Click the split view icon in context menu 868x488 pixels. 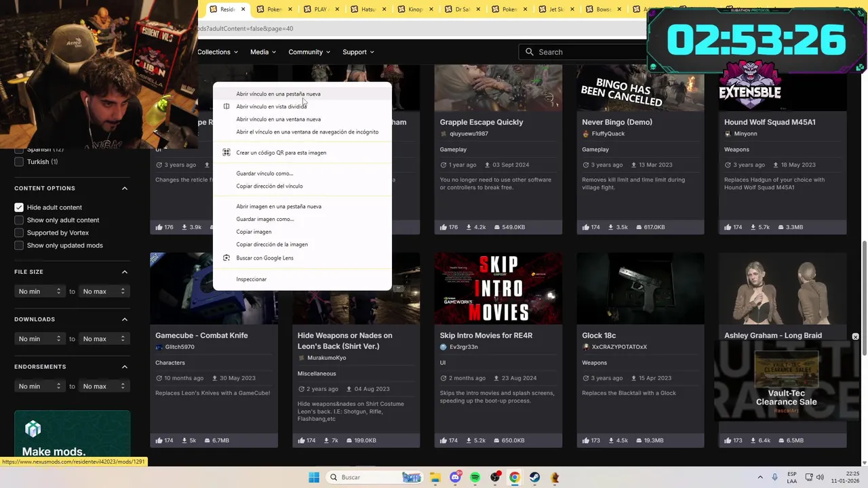[x=226, y=106]
